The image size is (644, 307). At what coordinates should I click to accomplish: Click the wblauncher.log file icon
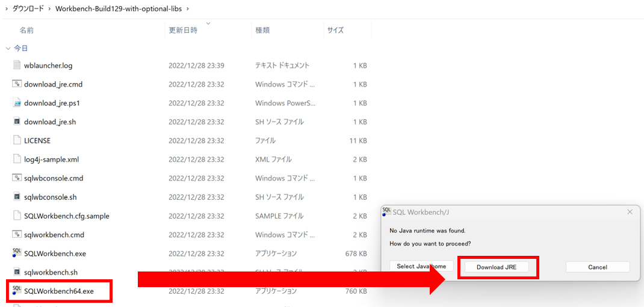17,66
